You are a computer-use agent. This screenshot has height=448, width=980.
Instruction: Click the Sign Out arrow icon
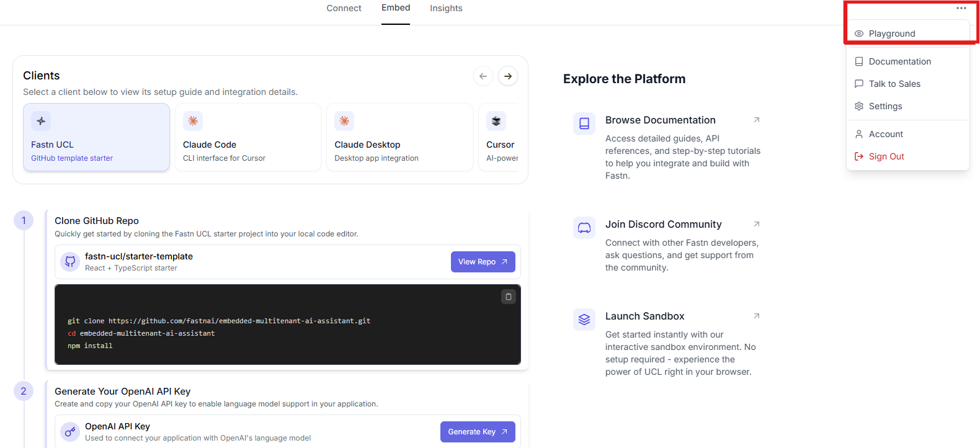[859, 156]
